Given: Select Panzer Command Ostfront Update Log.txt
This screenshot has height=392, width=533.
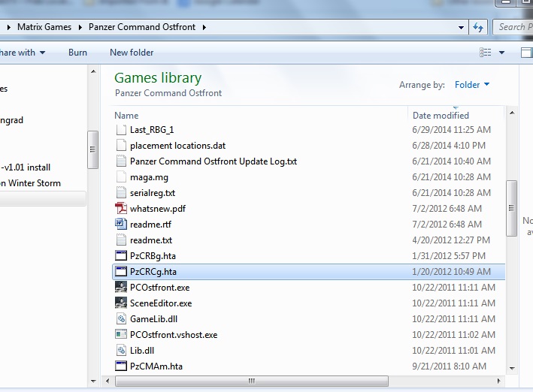Looking at the screenshot, I should click(x=214, y=161).
